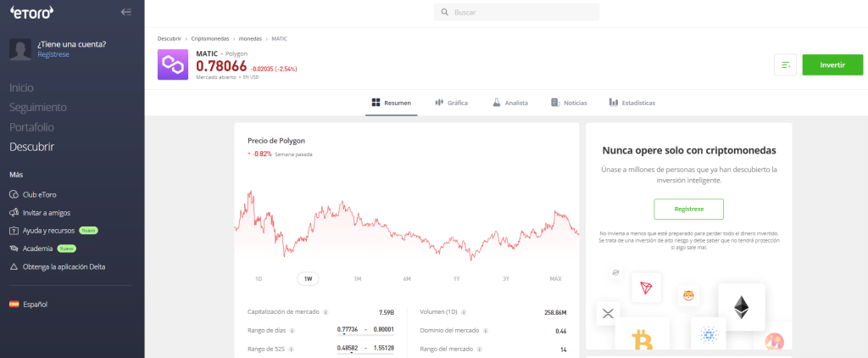Click info icon beside Rango de días
This screenshot has width=868, height=358.
pos(292,331)
